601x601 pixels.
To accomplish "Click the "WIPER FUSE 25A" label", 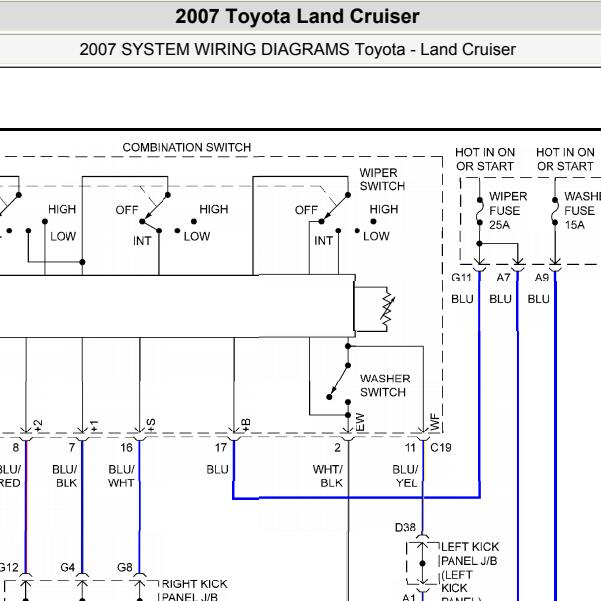I will pyautogui.click(x=508, y=210).
